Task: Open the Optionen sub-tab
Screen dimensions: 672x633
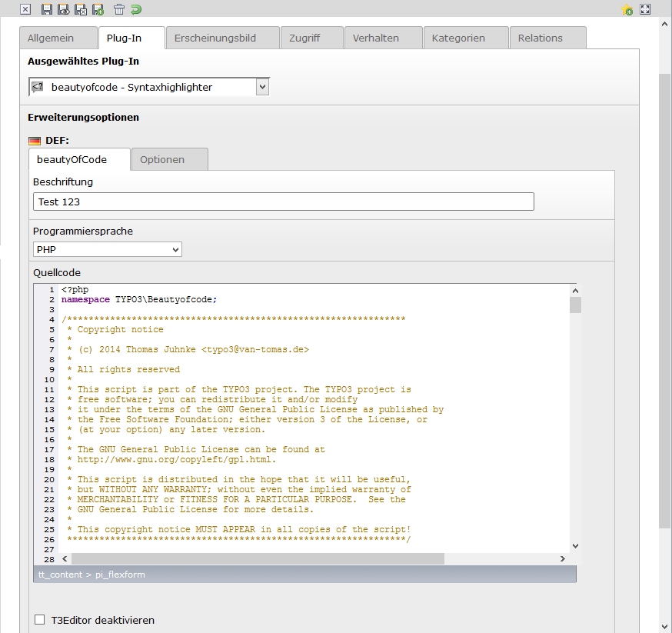Action: (170, 159)
